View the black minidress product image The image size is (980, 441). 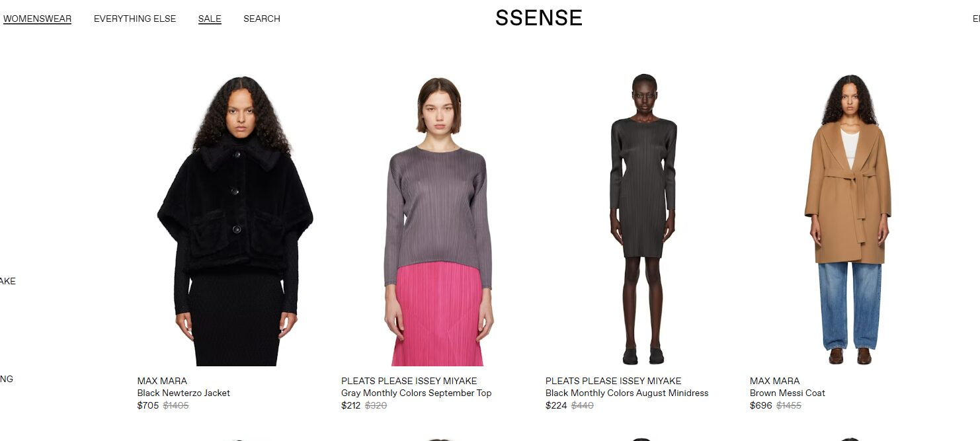coord(643,221)
